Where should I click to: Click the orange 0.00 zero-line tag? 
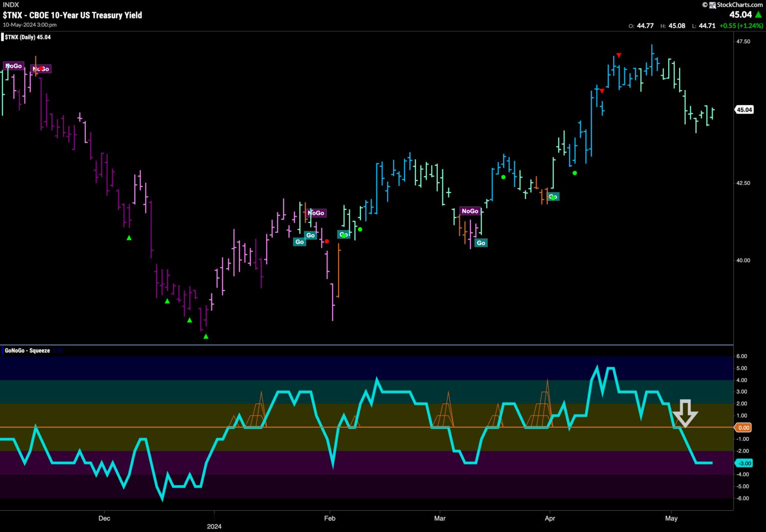pyautogui.click(x=744, y=427)
